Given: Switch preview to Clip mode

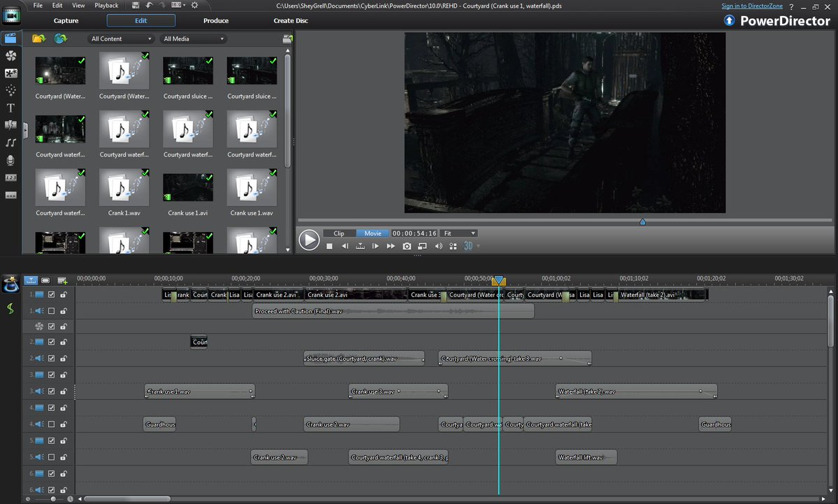Looking at the screenshot, I should 338,233.
